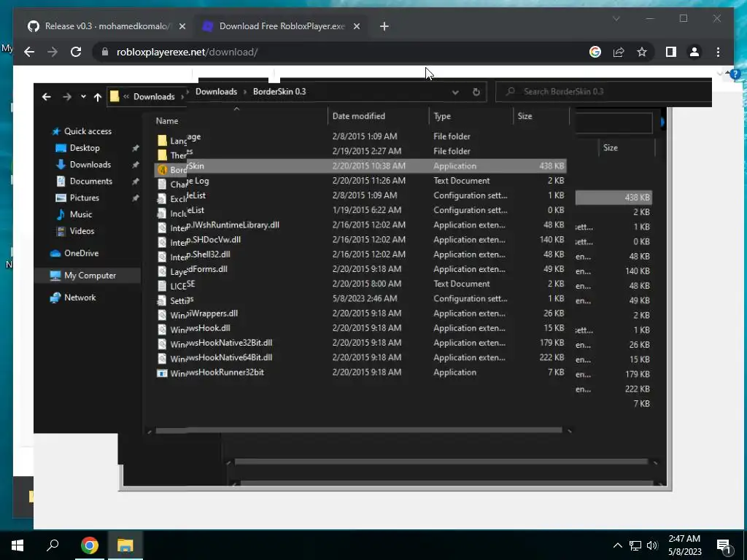The width and height of the screenshot is (747, 560).
Task: Select OneDrive in navigation pane
Action: point(81,253)
